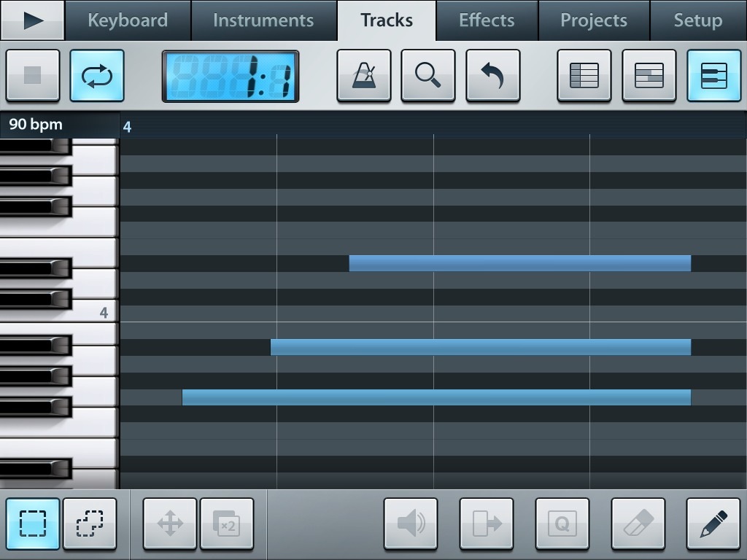This screenshot has height=560, width=747.
Task: Select the middle blue note bar
Action: (481, 347)
